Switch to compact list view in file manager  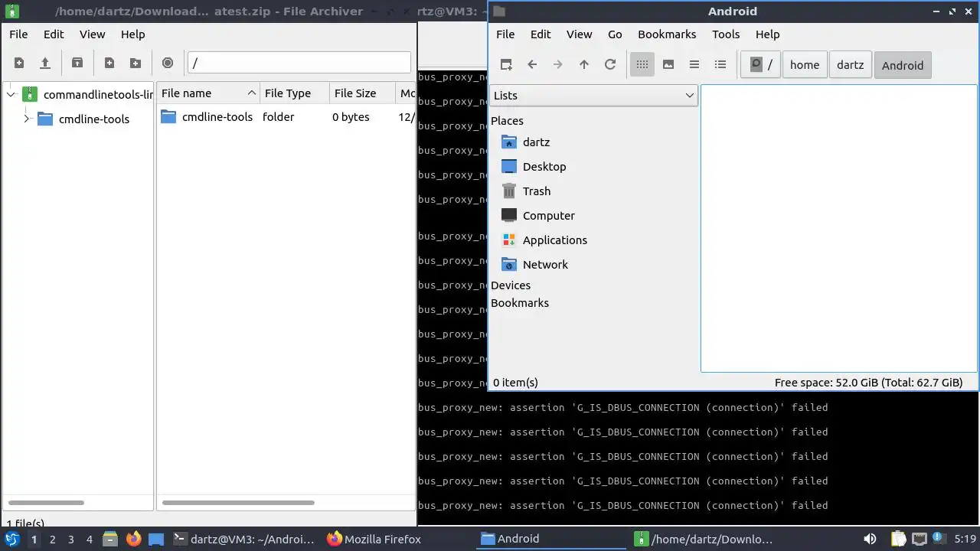pyautogui.click(x=694, y=64)
